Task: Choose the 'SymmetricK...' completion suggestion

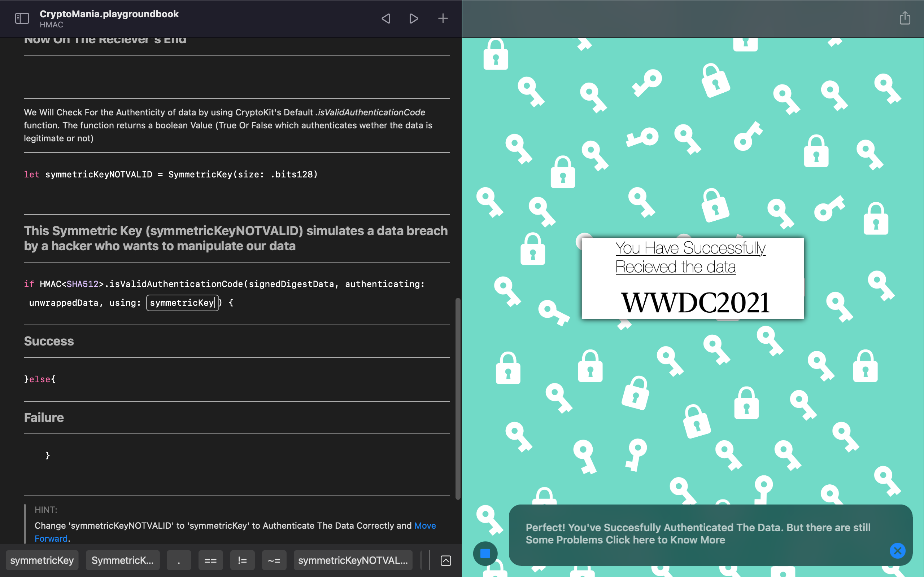Action: (x=123, y=560)
